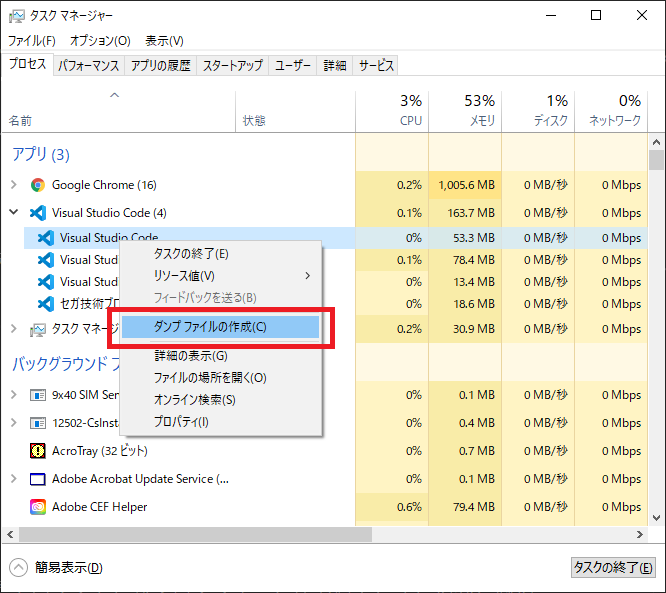The image size is (666, 593).
Task: Expand the Adobe Acrobat Update Service row
Action: pos(14,479)
